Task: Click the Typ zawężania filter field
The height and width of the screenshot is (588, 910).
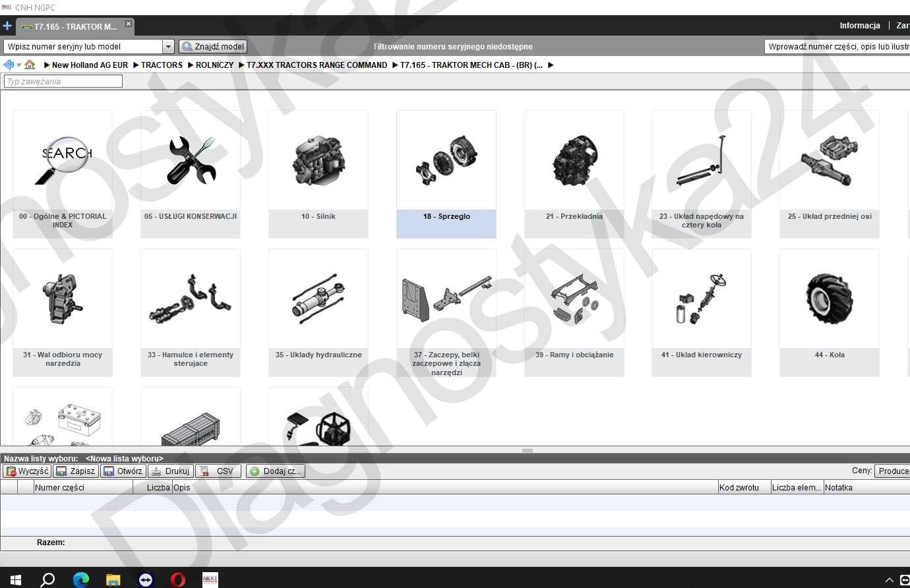Action: pos(63,81)
